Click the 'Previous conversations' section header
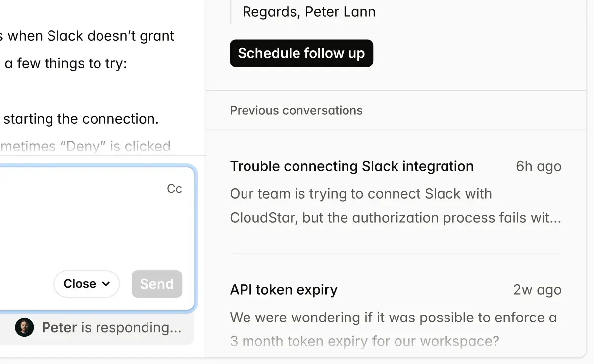 tap(296, 110)
